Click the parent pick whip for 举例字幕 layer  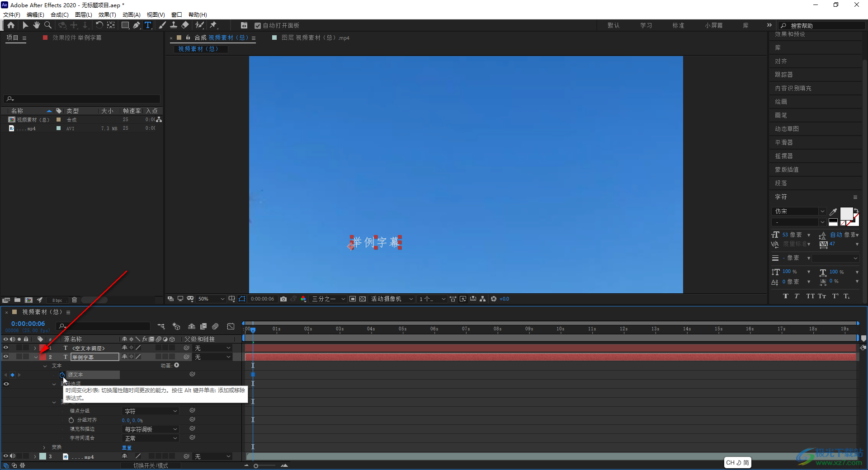pyautogui.click(x=186, y=357)
